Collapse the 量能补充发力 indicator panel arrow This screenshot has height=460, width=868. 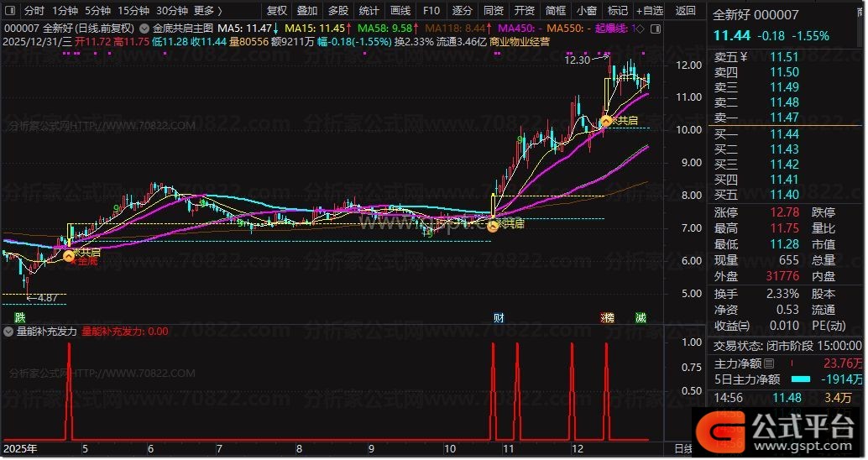click(8, 332)
